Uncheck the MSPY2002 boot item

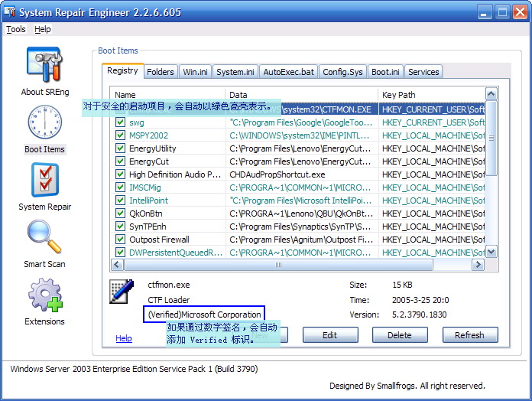(x=120, y=135)
